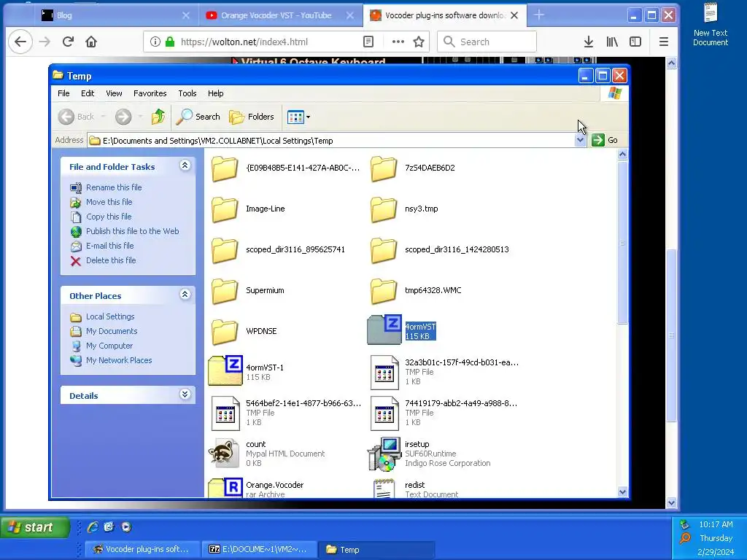Select the scoped_dir3116_1424280513 folder
This screenshot has width=747, height=560.
[x=384, y=250]
